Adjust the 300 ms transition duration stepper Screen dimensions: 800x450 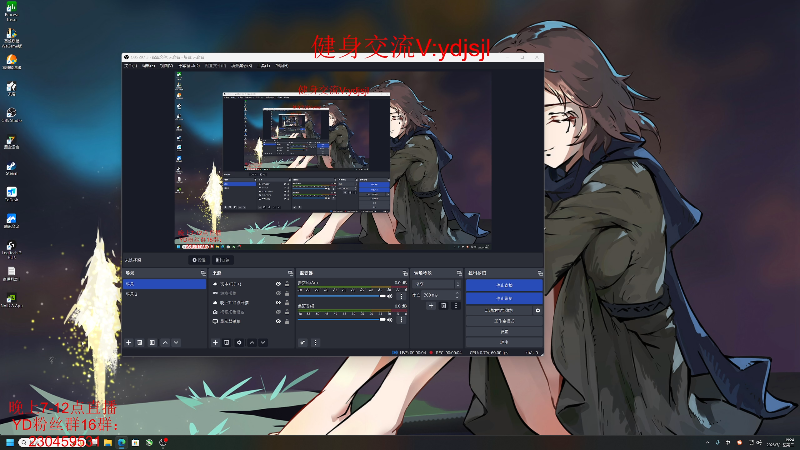tap(457, 295)
